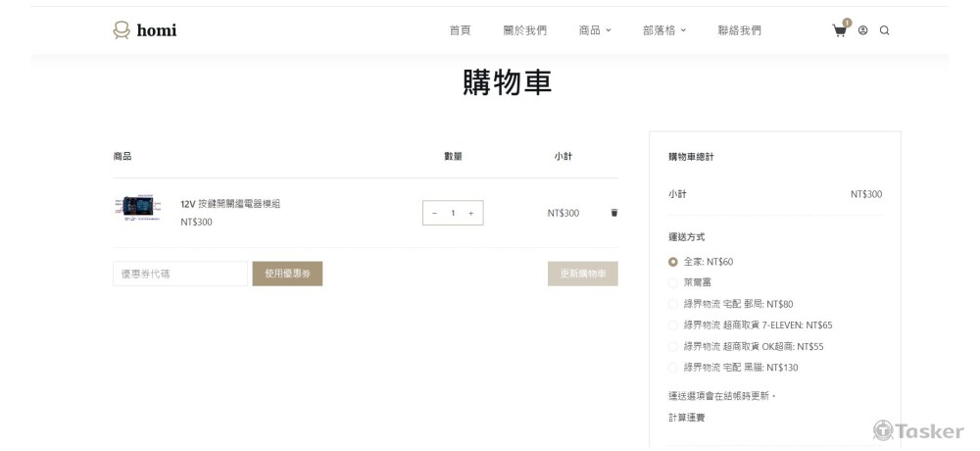Choose 7-ELEVEN 超商取貨 NT$65 shipping
This screenshot has width=980, height=451.
click(673, 326)
